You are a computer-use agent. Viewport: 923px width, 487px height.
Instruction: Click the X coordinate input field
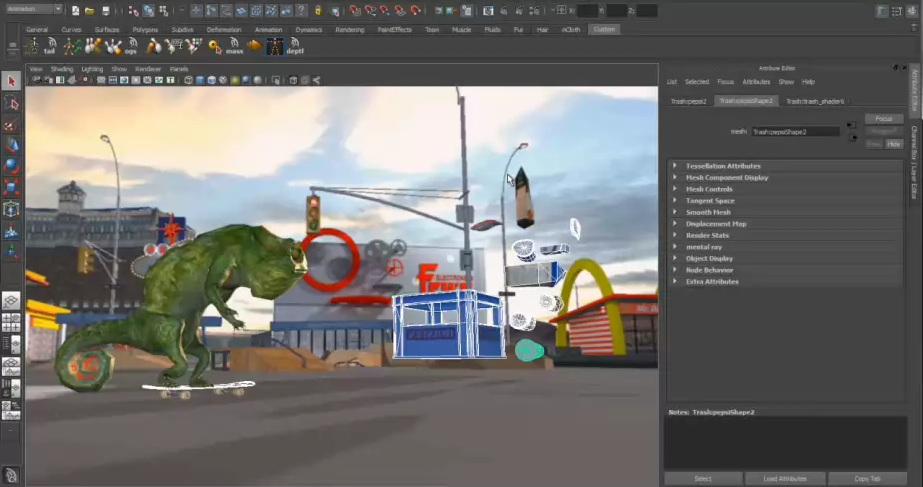587,11
